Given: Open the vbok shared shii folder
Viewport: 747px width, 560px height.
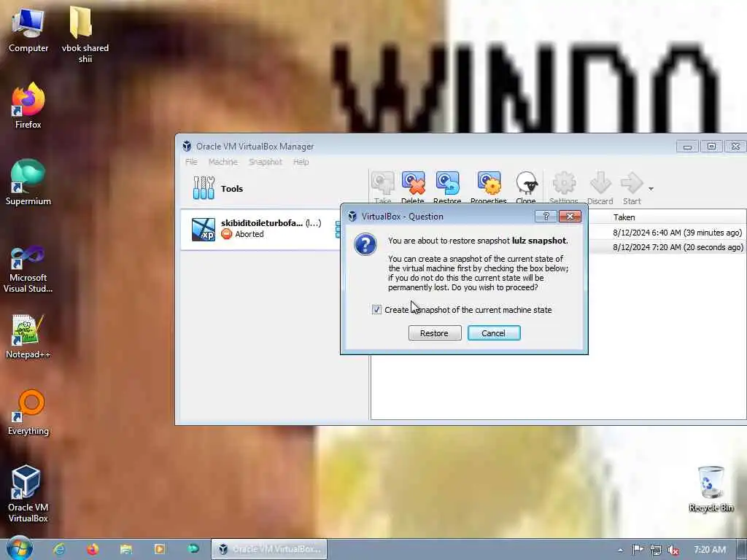Looking at the screenshot, I should point(85,34).
